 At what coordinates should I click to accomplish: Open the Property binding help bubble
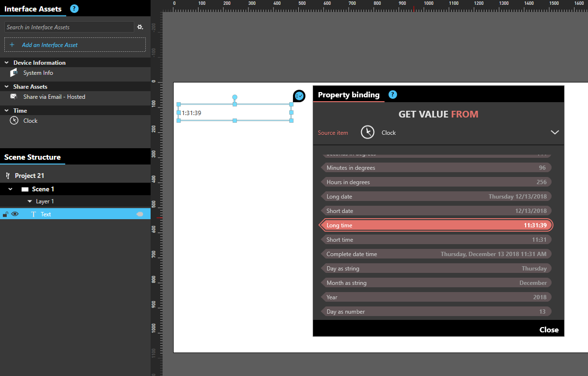tap(392, 94)
